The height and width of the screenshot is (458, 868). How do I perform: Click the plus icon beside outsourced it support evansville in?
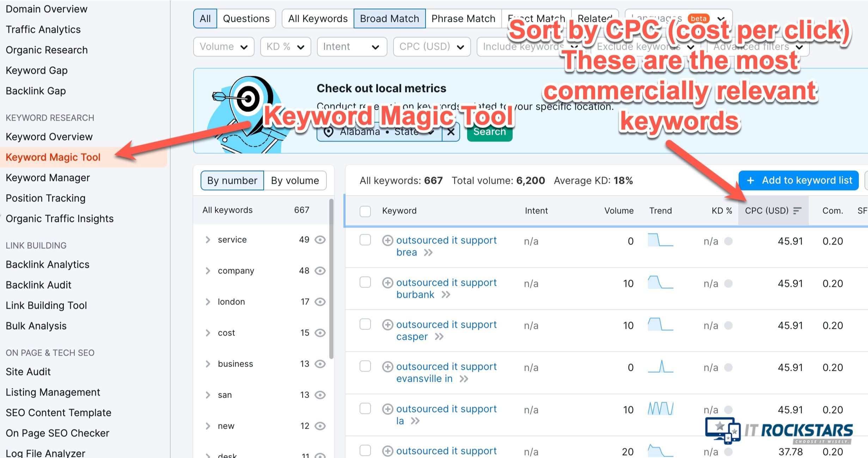tap(387, 367)
